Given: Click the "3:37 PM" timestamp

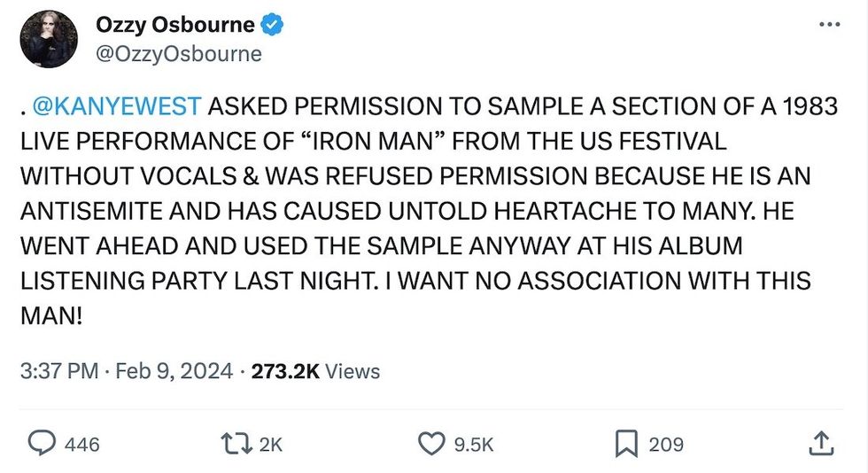Looking at the screenshot, I should pos(58,370).
